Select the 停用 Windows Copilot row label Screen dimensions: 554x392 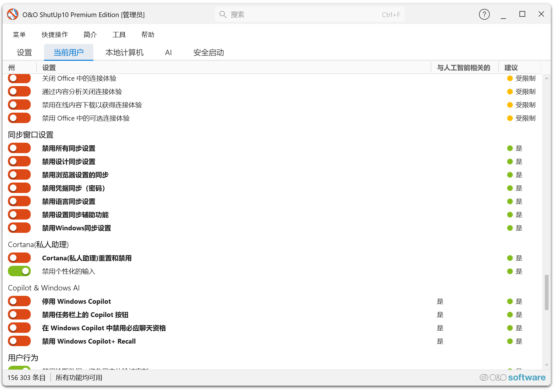click(76, 302)
